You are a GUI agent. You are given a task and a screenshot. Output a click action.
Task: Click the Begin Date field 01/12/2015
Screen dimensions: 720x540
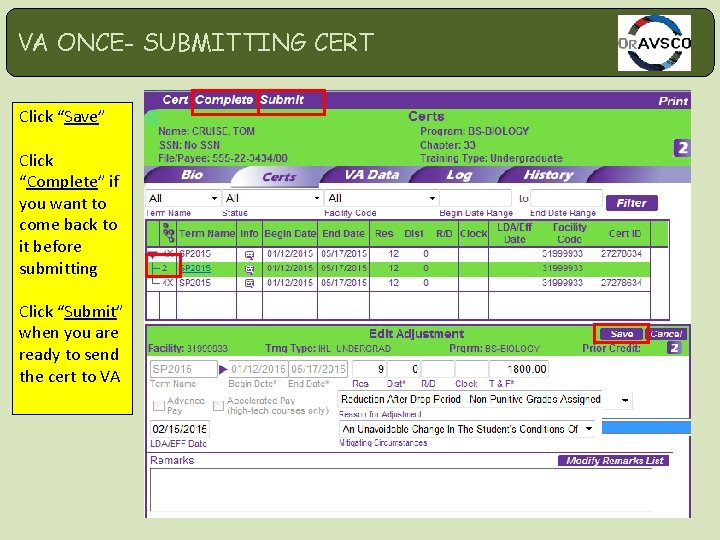pos(259,369)
